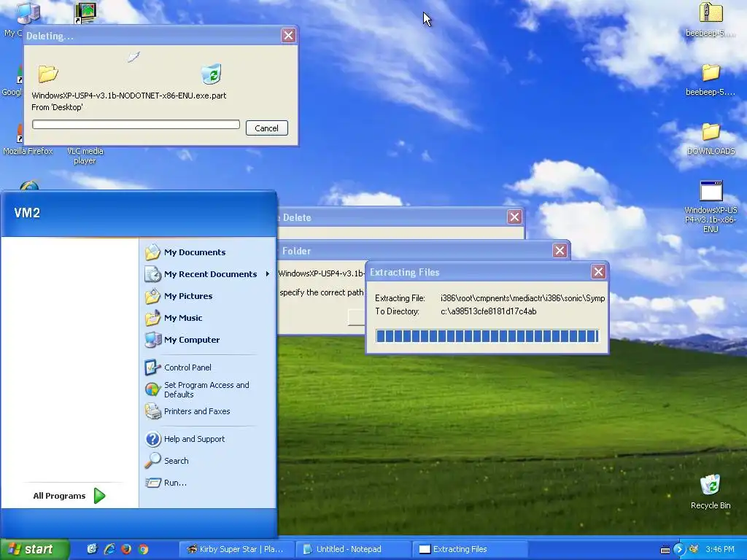Viewport: 747px width, 560px height.
Task: Cancel the Deleting operation
Action: 266,128
